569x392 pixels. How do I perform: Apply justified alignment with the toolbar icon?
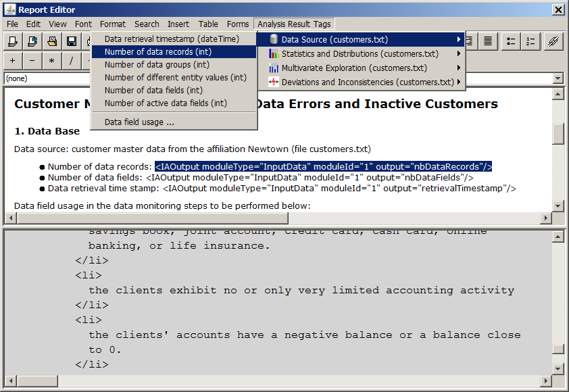click(487, 42)
